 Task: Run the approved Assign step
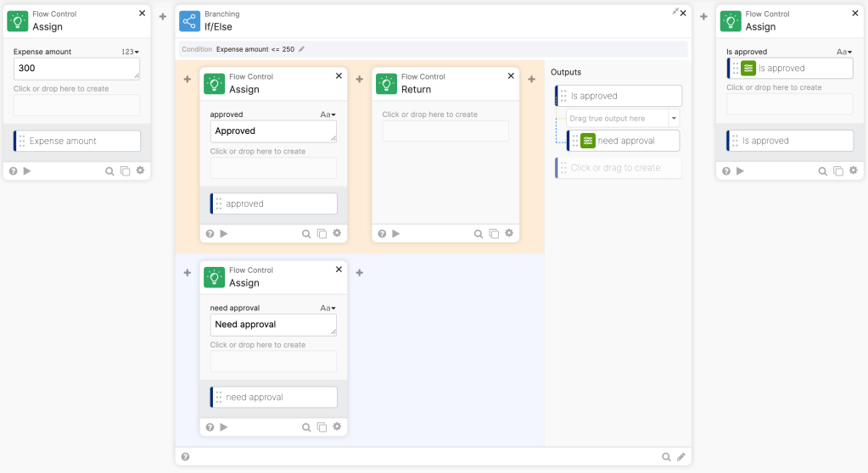click(224, 234)
